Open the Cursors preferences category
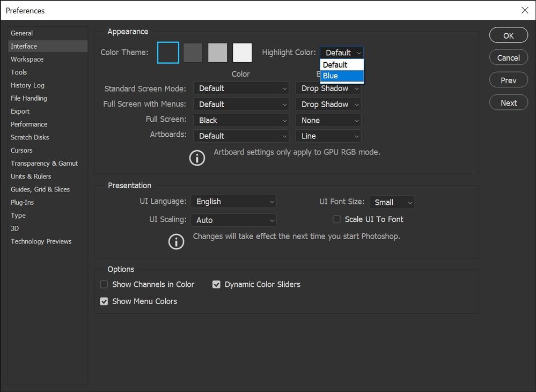Screen dimensions: 536x392 tap(48, 150)
